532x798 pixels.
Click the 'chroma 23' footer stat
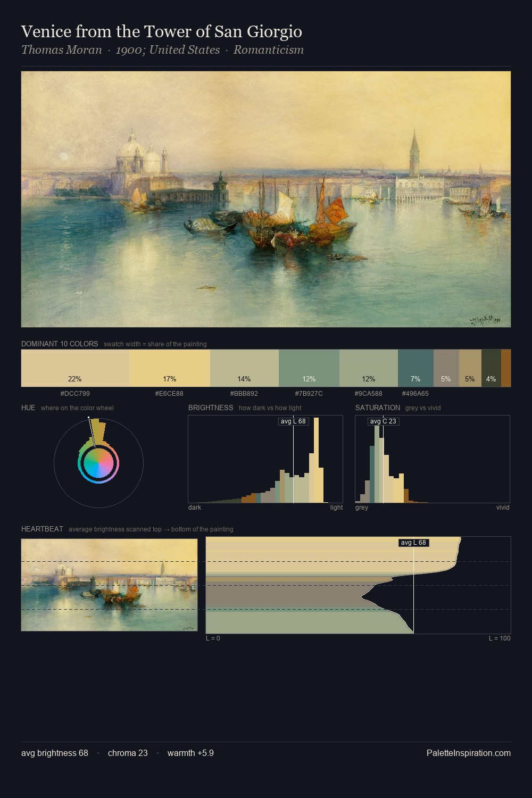pos(128,753)
